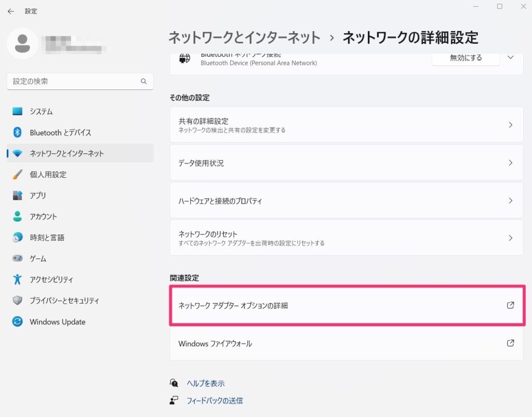Image resolution: width=532 pixels, height=417 pixels.
Task: Click the フィードバックの送信 link
Action: (215, 401)
